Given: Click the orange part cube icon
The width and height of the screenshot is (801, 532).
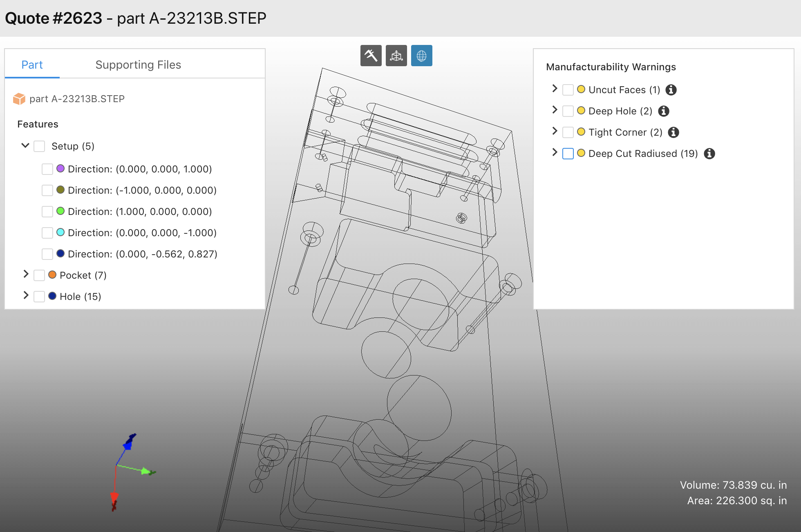Looking at the screenshot, I should (x=19, y=99).
